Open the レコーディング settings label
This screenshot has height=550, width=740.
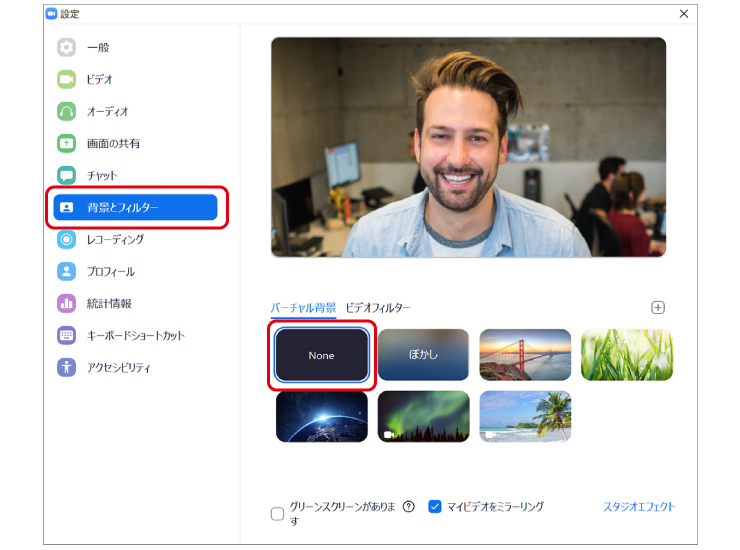click(116, 239)
